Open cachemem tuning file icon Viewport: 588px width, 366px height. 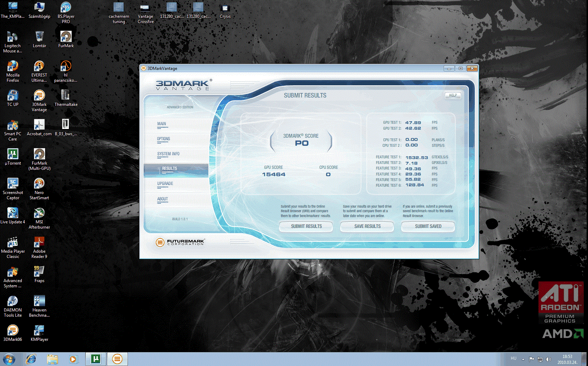coord(119,13)
